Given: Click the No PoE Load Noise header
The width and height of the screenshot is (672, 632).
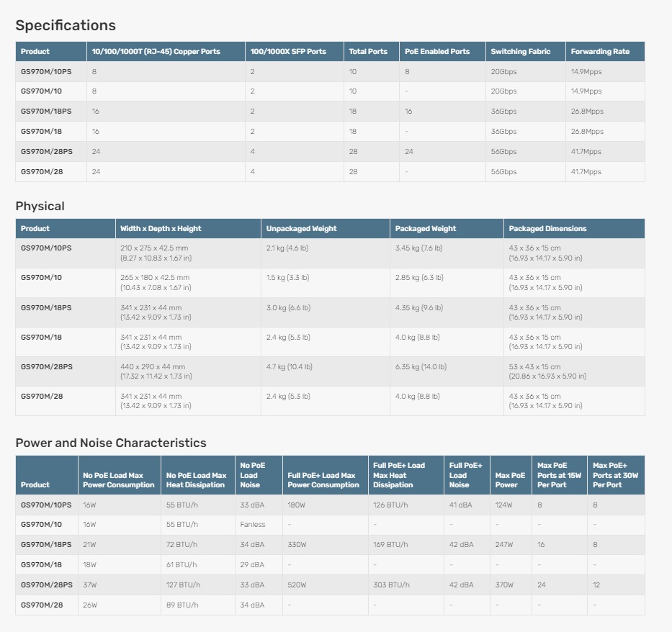Looking at the screenshot, I should (x=252, y=475).
